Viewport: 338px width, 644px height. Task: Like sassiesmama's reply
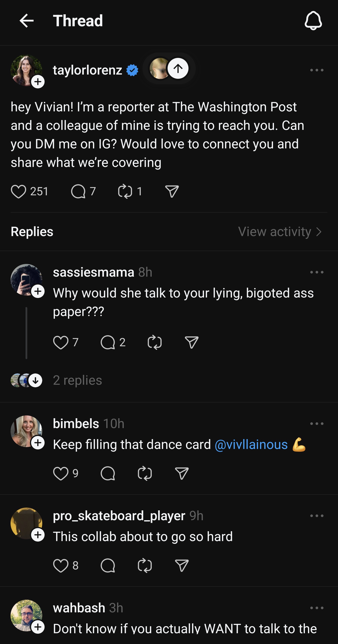pos(61,342)
